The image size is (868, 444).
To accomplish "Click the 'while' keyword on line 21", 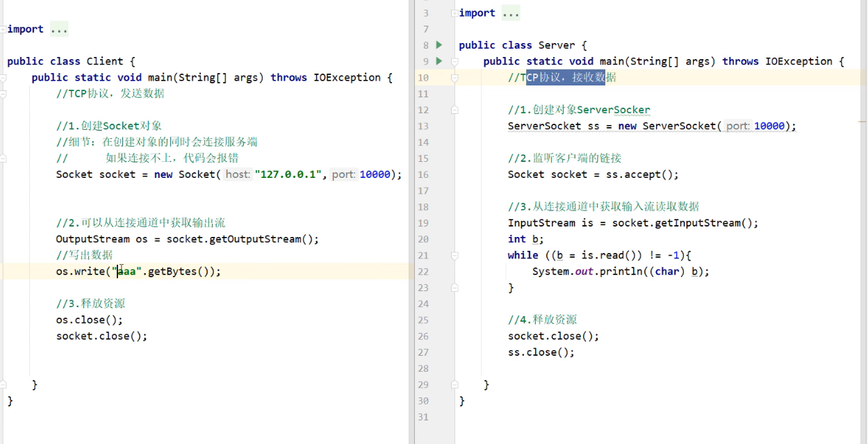I will (x=523, y=255).
